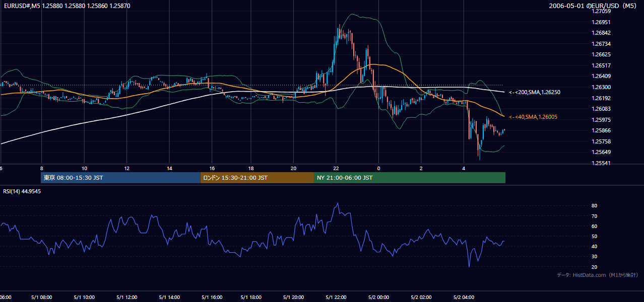This screenshot has width=644, height=302.
Task: Click the 5/1 12:00 time axis label
Action: [126, 297]
